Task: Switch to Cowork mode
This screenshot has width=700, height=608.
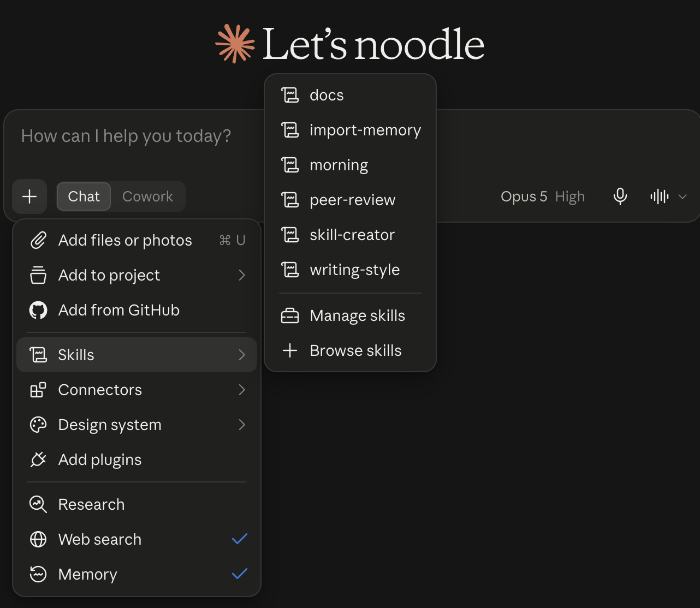Action: (x=147, y=196)
